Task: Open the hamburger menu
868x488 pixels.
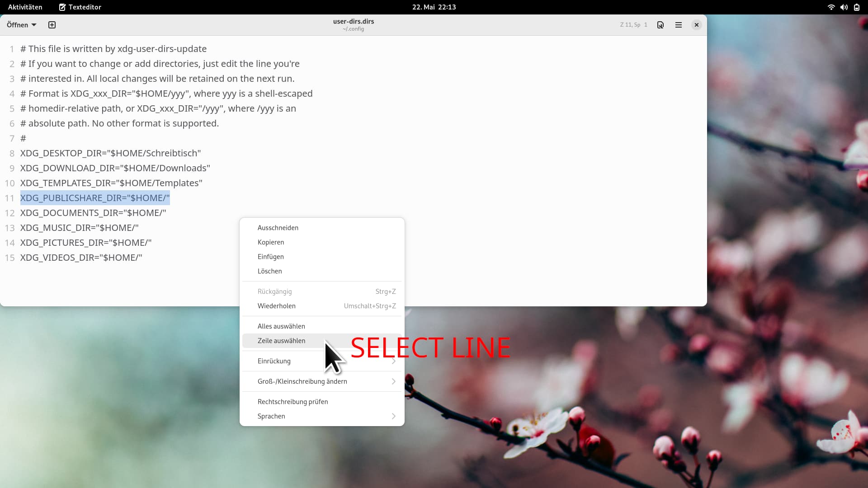Action: coord(678,25)
